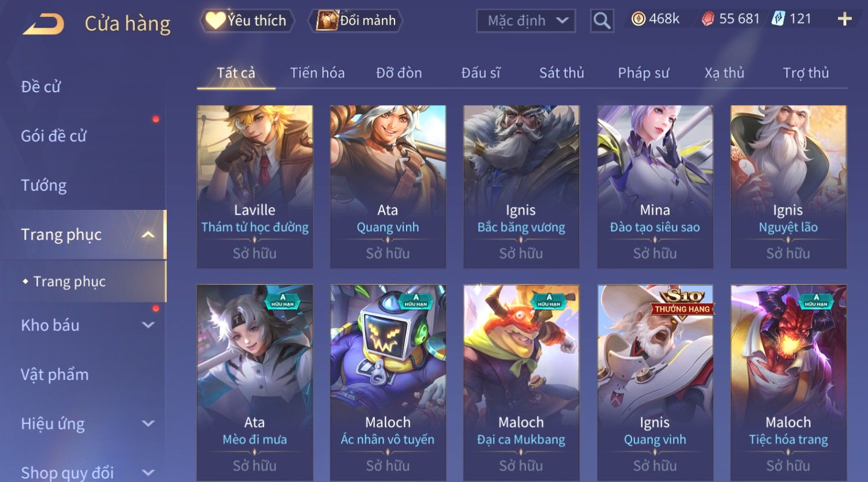Open Đổi mảnh chest exchange button

pos(356,21)
